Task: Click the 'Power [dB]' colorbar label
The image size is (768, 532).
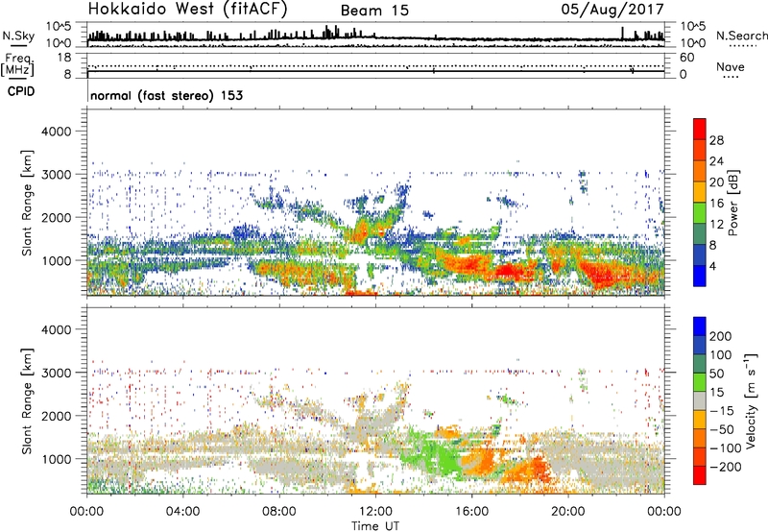Action: pyautogui.click(x=732, y=203)
